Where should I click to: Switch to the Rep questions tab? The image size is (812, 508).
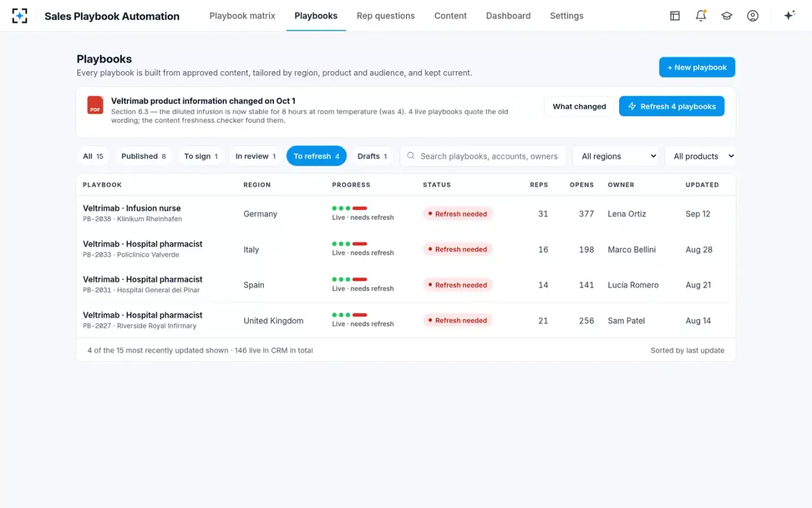click(x=386, y=16)
